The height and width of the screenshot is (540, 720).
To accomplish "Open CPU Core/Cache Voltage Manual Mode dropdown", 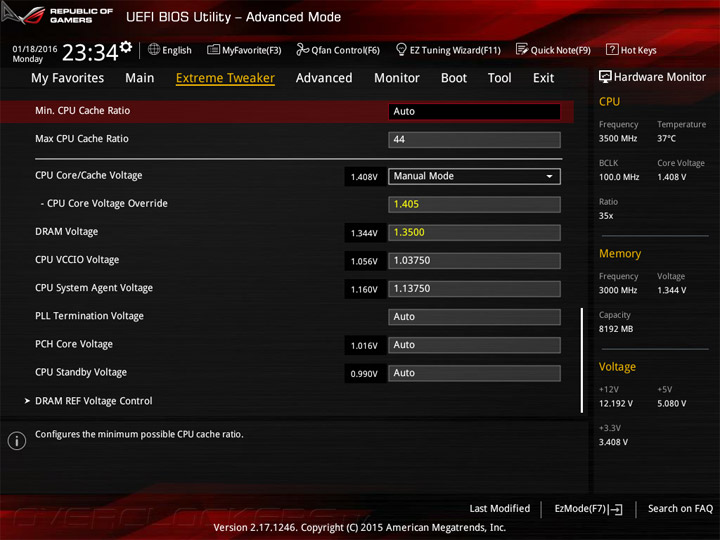I will pyautogui.click(x=474, y=176).
